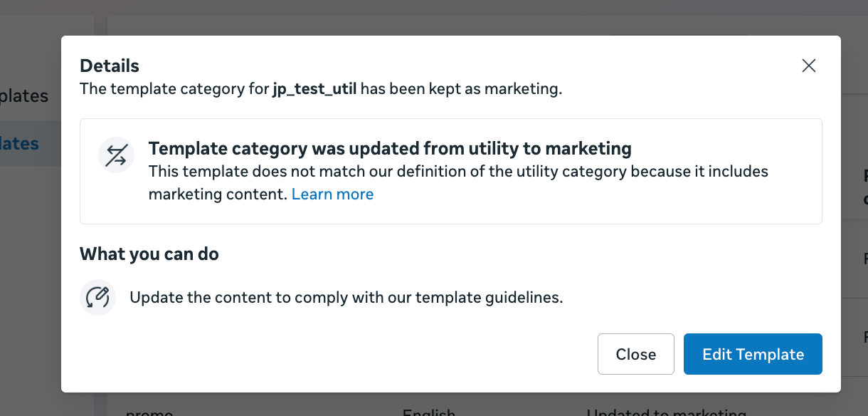Dismiss the Details dialog with the X icon
This screenshot has height=416, width=868.
point(808,66)
